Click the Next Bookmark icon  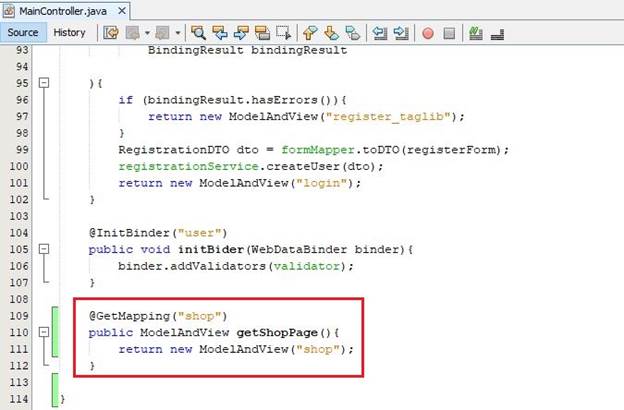[x=332, y=33]
